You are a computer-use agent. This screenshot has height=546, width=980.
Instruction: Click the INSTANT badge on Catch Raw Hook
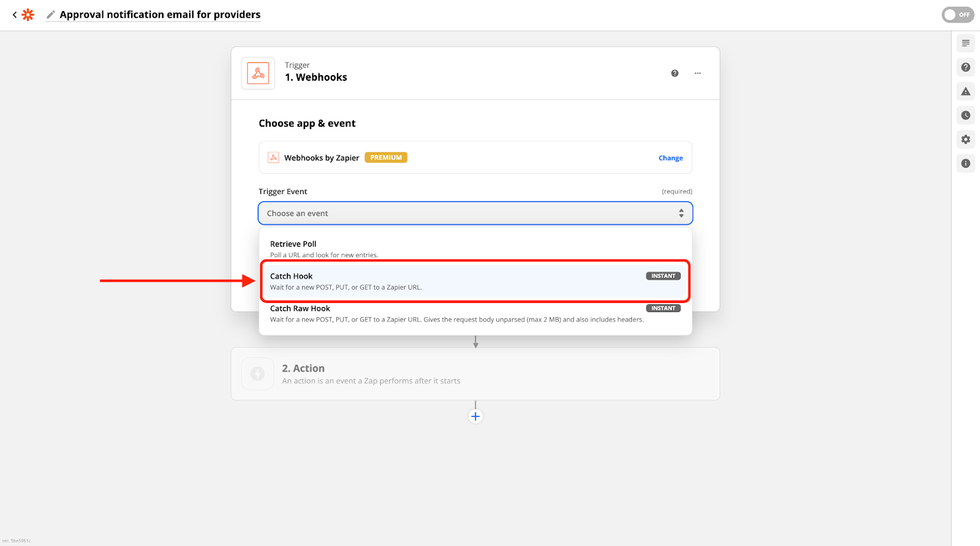(663, 309)
